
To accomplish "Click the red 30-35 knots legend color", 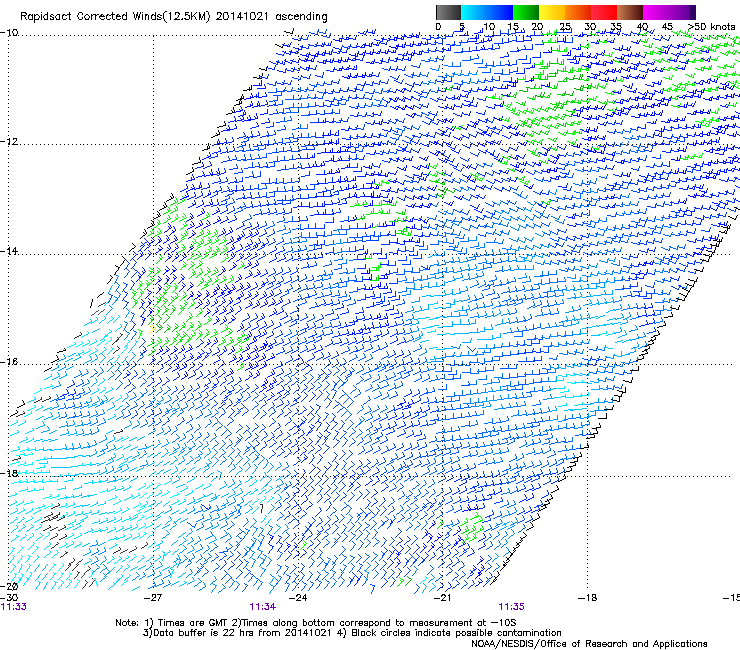I will [x=604, y=12].
